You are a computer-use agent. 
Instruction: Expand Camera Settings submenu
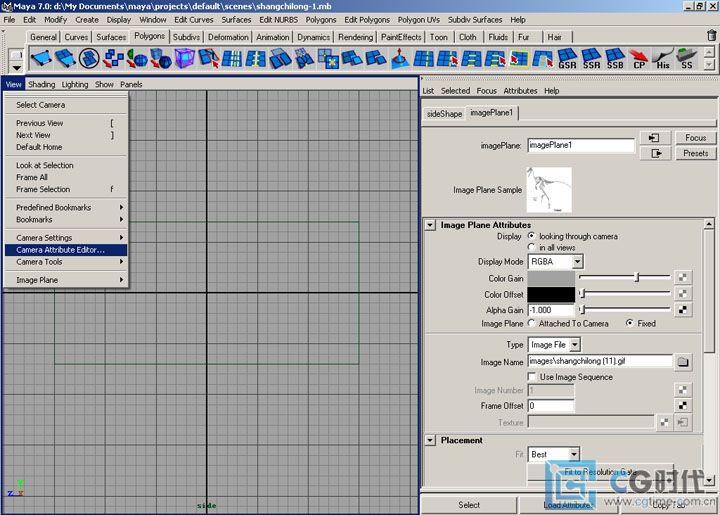[x=66, y=238]
